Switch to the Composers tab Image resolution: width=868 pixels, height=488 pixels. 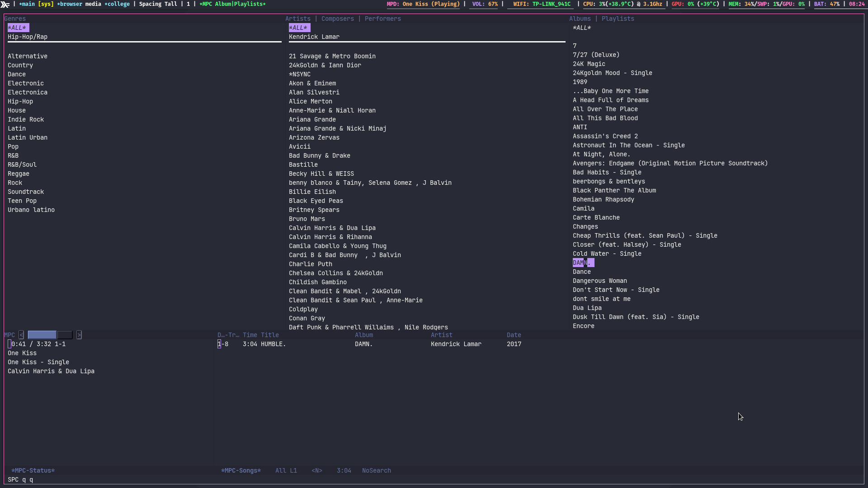point(337,19)
